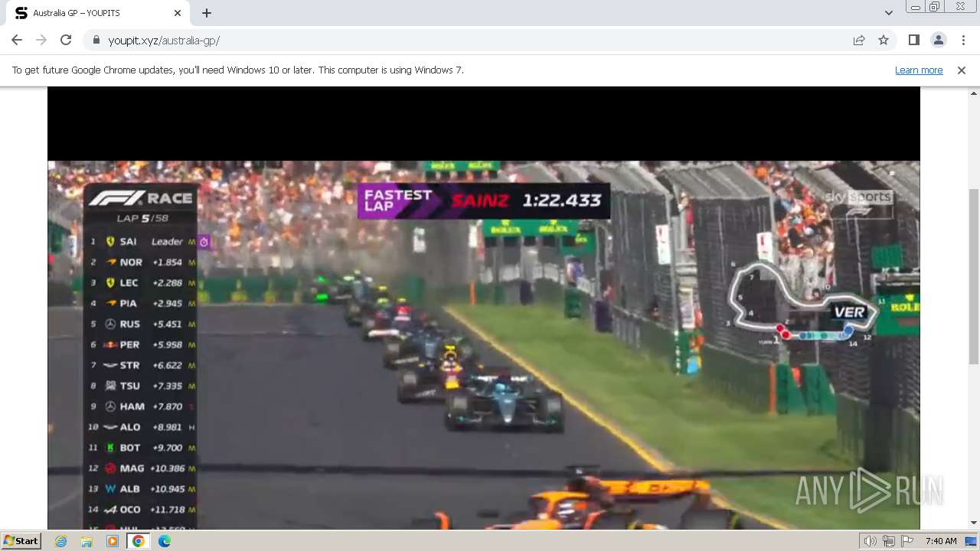Click the circuit track map overlay
The image size is (980, 551).
click(x=804, y=304)
